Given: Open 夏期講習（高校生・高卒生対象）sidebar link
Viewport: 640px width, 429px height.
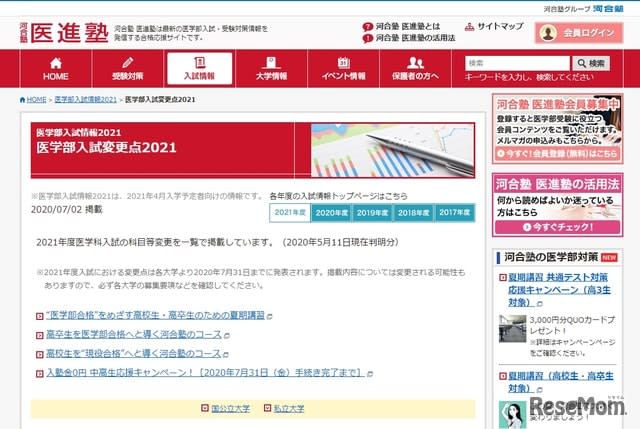Looking at the screenshot, I should [x=560, y=382].
